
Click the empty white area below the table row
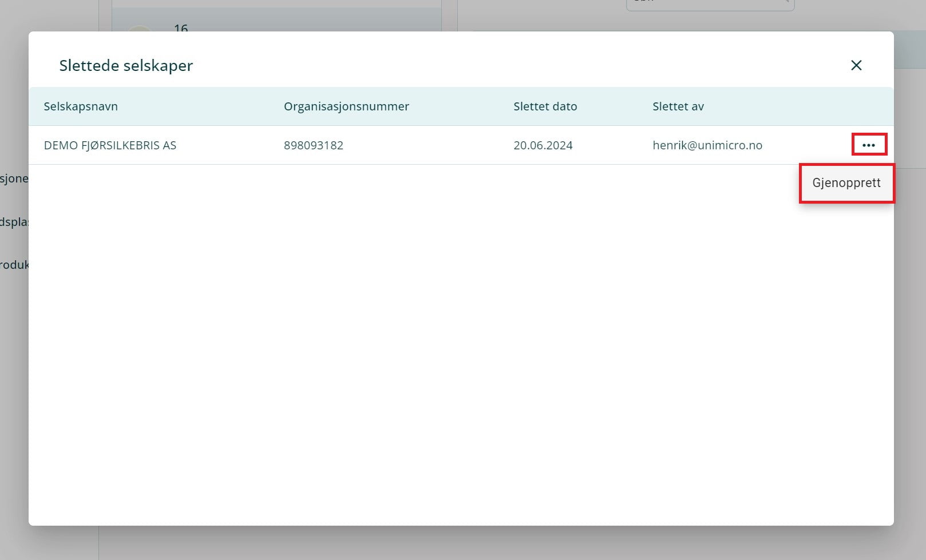click(458, 343)
